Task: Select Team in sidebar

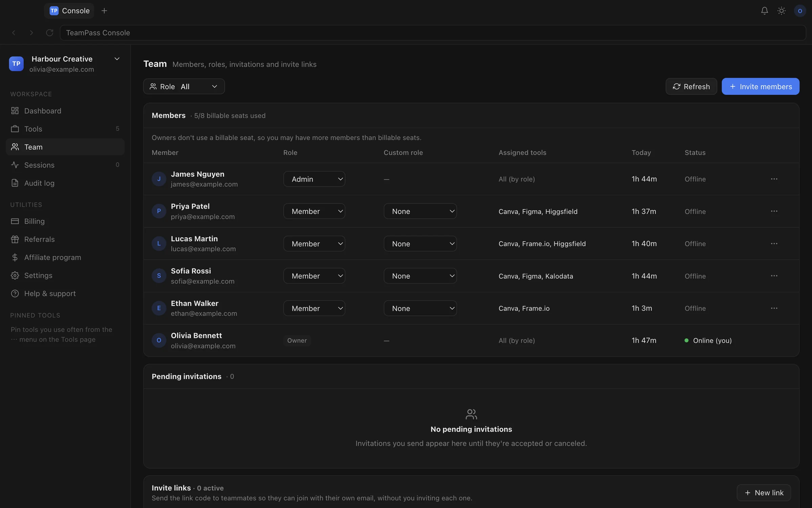Action: click(65, 147)
